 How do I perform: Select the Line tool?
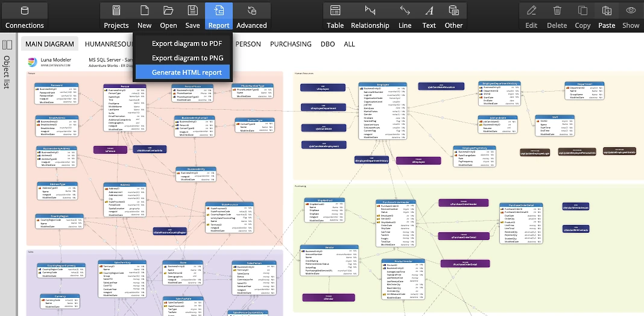pos(405,16)
